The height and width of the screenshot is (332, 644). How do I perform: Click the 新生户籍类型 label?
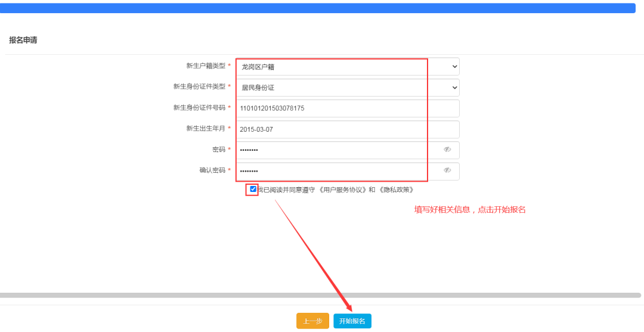click(x=206, y=66)
